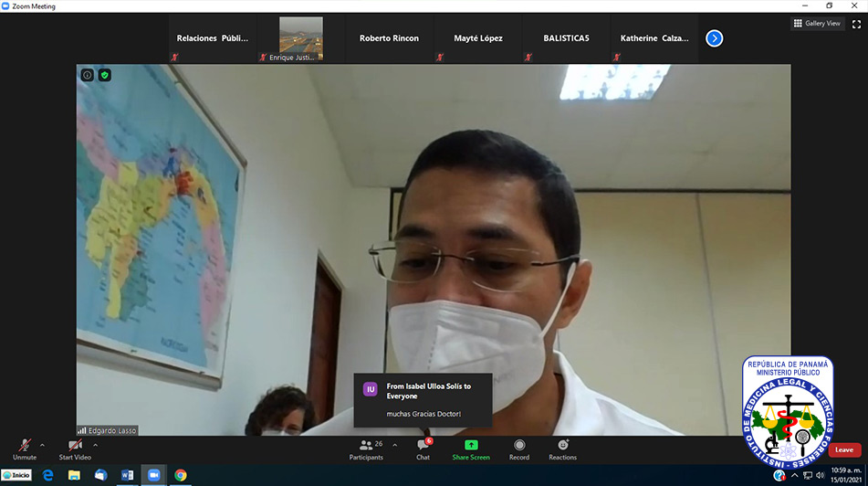Open the Participants panel

(x=366, y=449)
